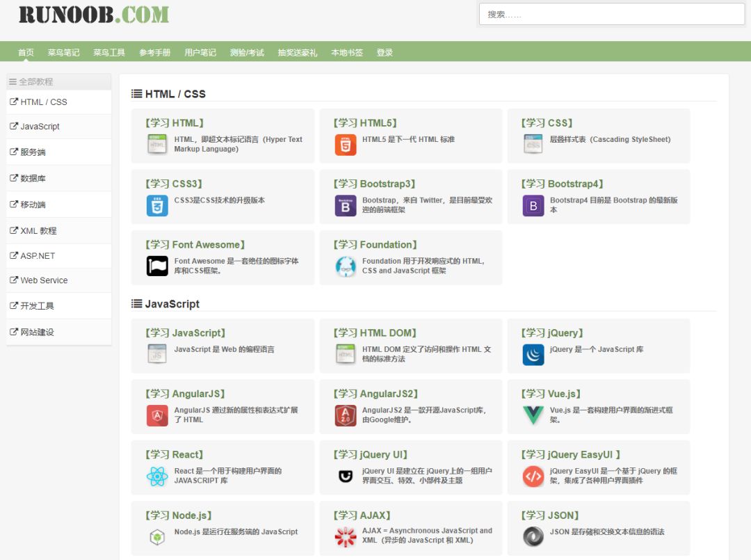Click the red AJAX burst icon
Screen dimensions: 751x560
tap(346, 537)
